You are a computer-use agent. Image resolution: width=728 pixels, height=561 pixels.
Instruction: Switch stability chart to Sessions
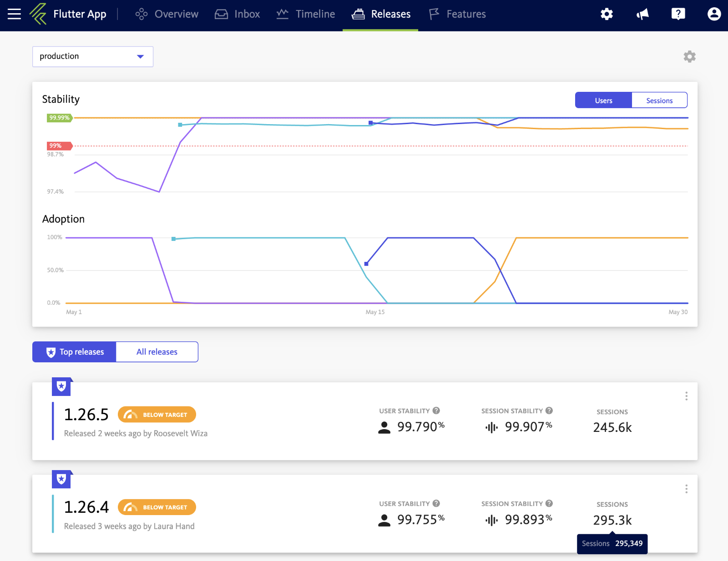click(659, 100)
